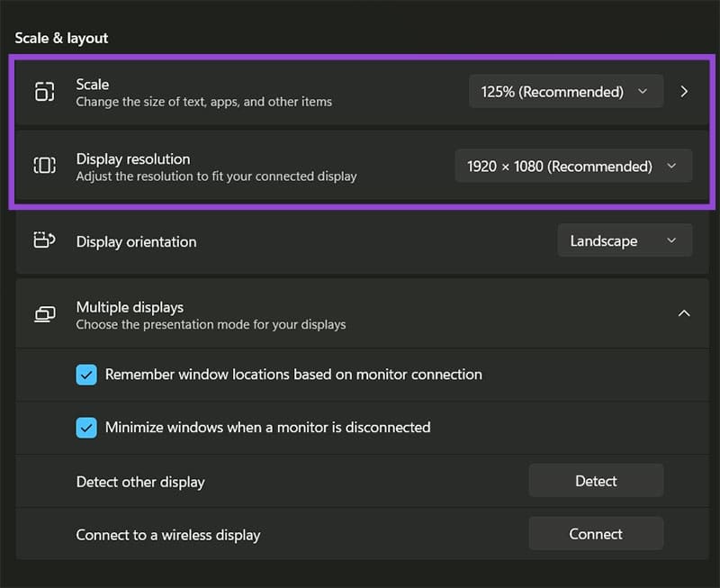Uncheck Minimize windows when monitor disconnected

[86, 428]
